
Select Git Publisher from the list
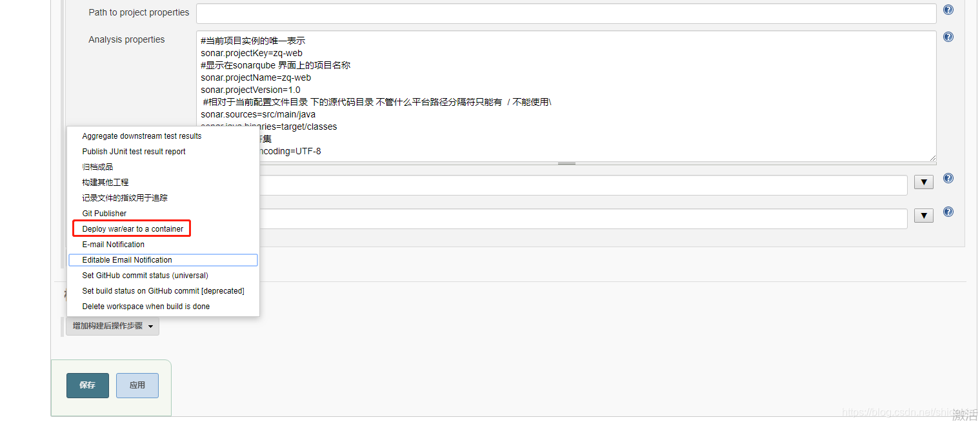pyautogui.click(x=104, y=213)
